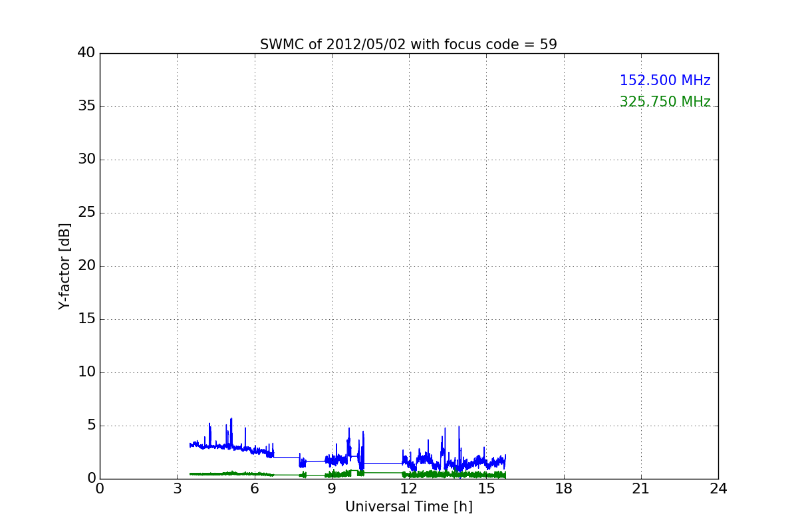Click x-axis tick label 18
The width and height of the screenshot is (798, 532).
[564, 489]
